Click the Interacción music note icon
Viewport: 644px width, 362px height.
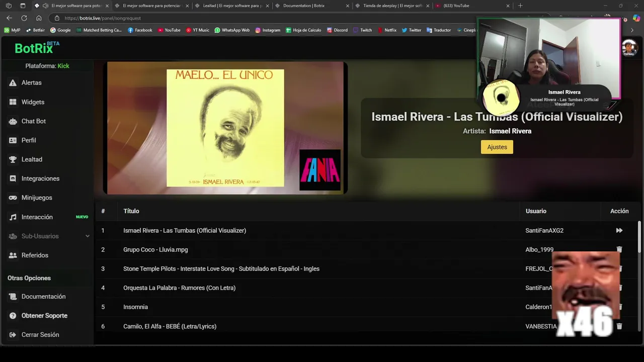tap(13, 217)
